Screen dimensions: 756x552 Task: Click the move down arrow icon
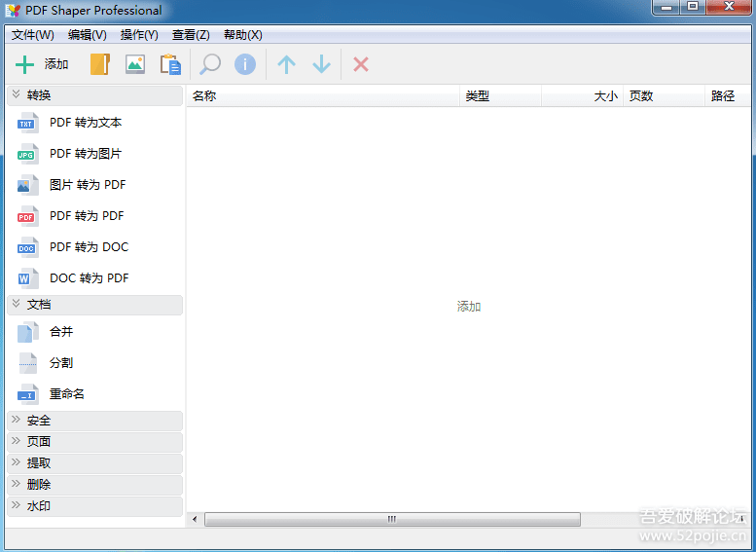click(x=322, y=64)
